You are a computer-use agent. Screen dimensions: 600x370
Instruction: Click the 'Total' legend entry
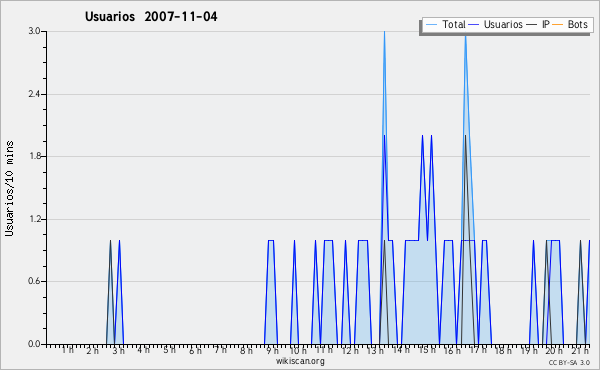(454, 24)
